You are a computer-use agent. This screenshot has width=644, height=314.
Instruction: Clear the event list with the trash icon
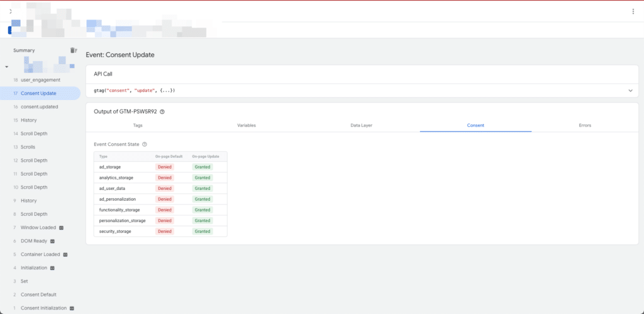tap(74, 50)
